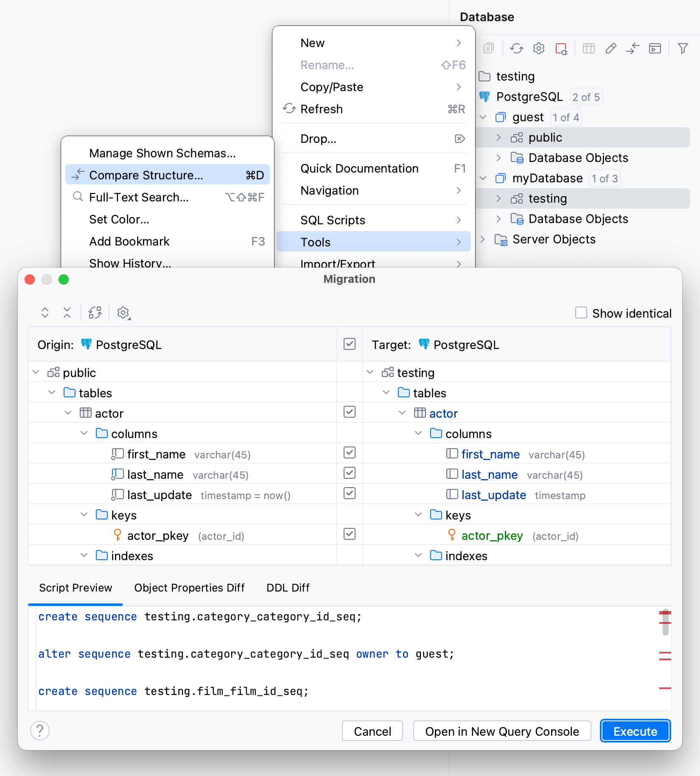The width and height of the screenshot is (700, 776).
Task: Collapse all nodes in Migration tree
Action: 67,313
